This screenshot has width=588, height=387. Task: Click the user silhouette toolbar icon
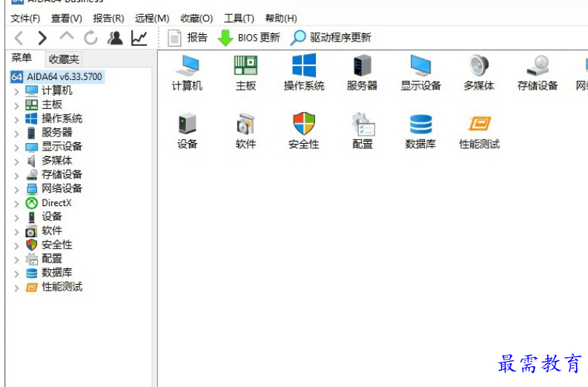point(115,38)
